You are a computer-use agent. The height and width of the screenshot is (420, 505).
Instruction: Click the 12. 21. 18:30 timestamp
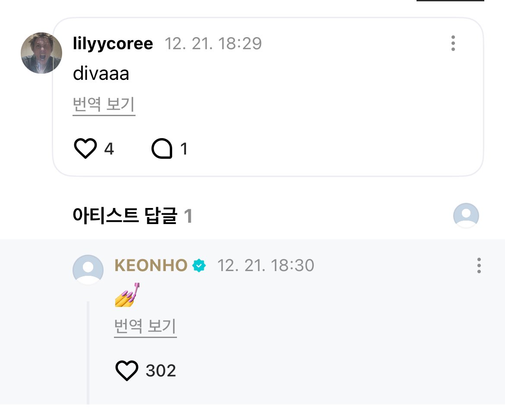pyautogui.click(x=266, y=265)
